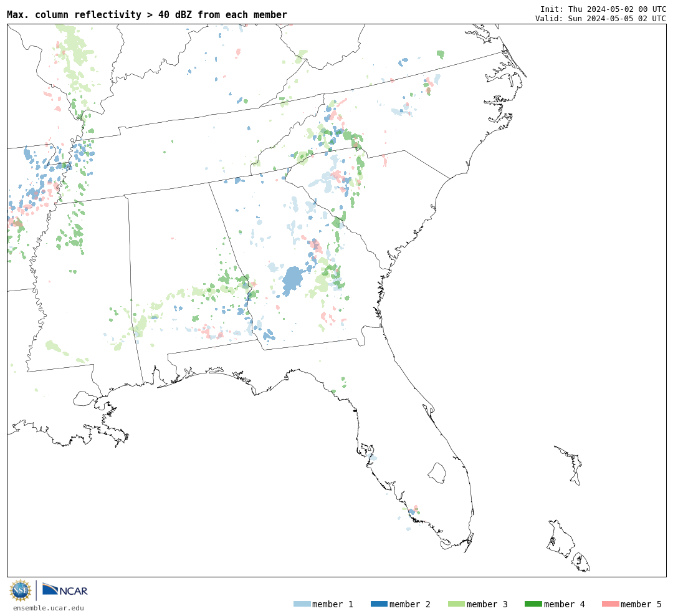Select the 'member 2' legend label
The width and height of the screenshot is (673, 616).
coord(410,604)
